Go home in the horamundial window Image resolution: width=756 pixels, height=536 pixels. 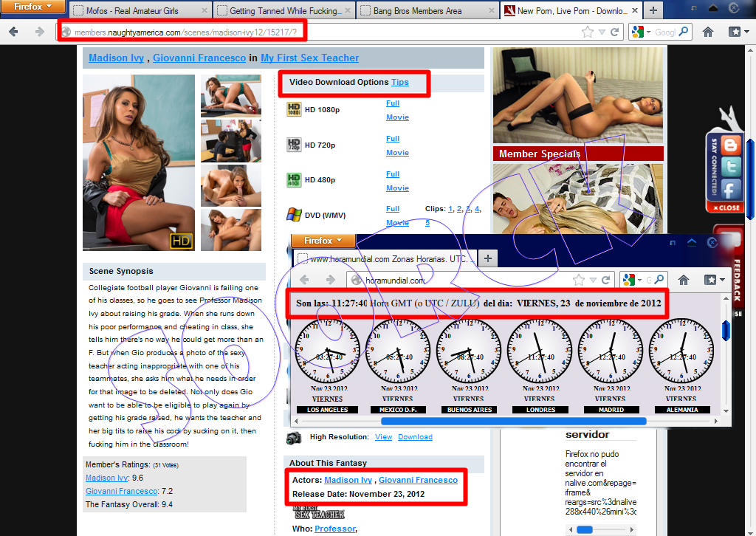tap(683, 280)
